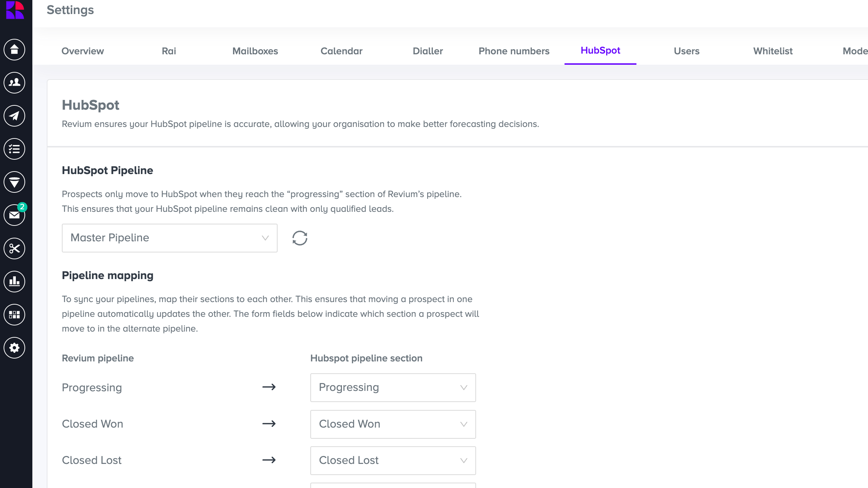868x488 pixels.
Task: Go to the Phone numbers tab
Action: [x=514, y=51]
